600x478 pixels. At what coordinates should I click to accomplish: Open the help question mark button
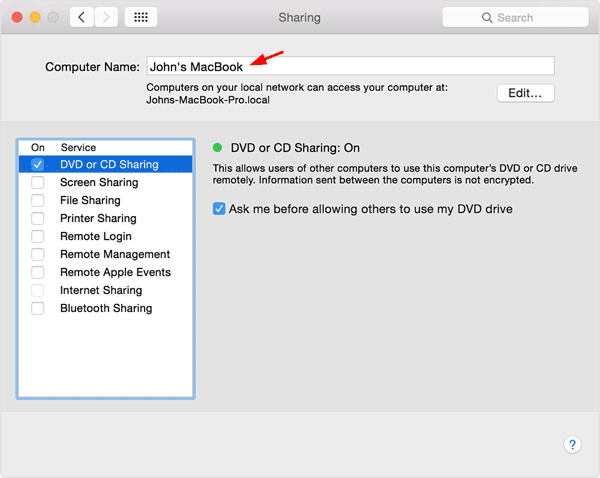point(573,445)
